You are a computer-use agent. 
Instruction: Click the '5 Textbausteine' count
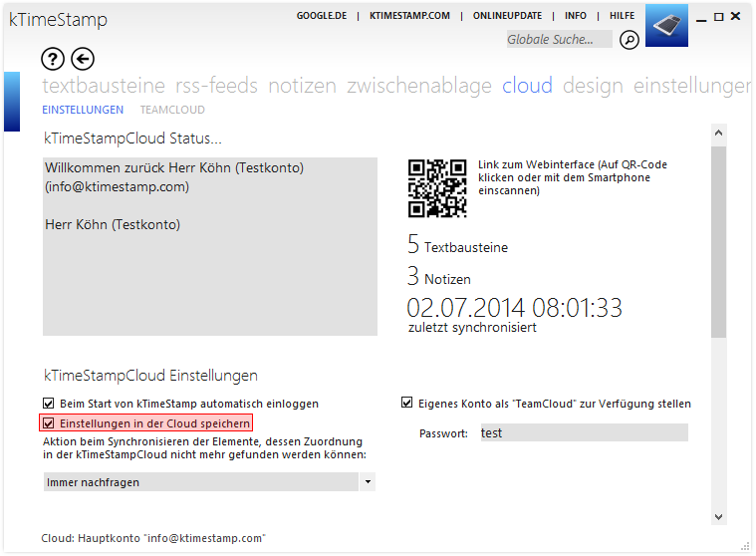[457, 244]
